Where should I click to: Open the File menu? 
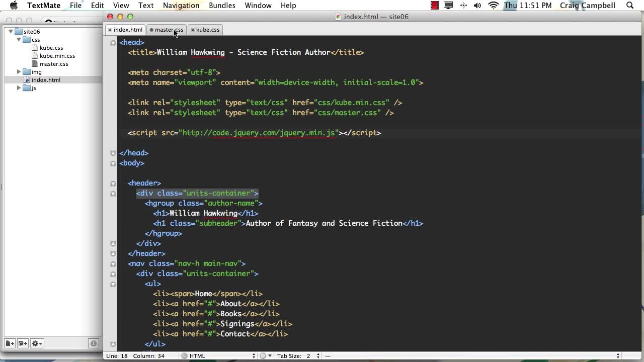pyautogui.click(x=76, y=6)
